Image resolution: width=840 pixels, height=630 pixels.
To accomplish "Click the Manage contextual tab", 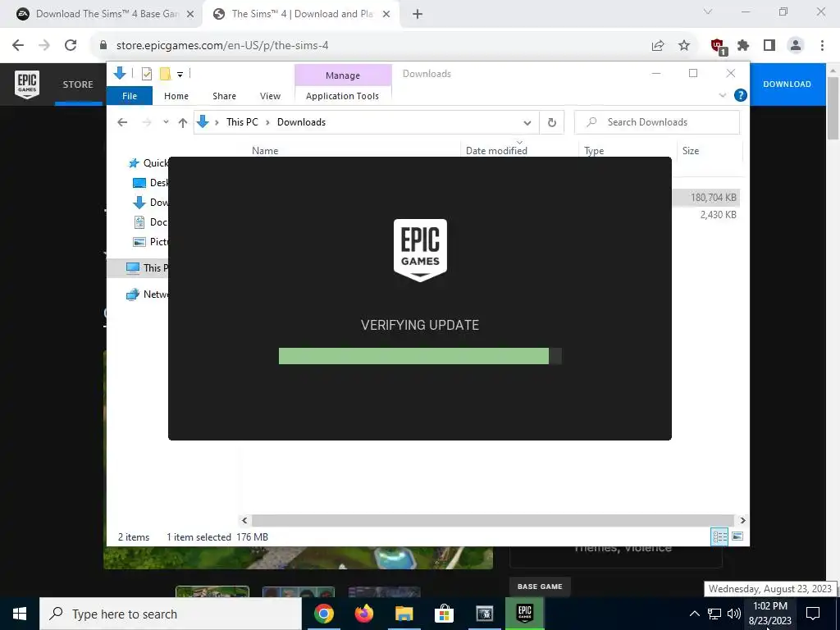I will [343, 75].
